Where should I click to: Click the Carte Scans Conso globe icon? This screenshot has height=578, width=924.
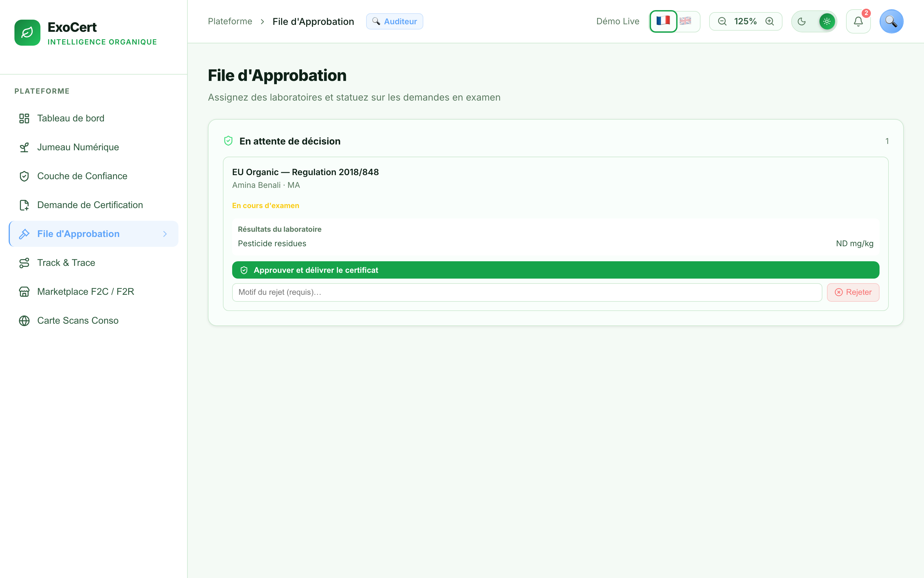(24, 321)
